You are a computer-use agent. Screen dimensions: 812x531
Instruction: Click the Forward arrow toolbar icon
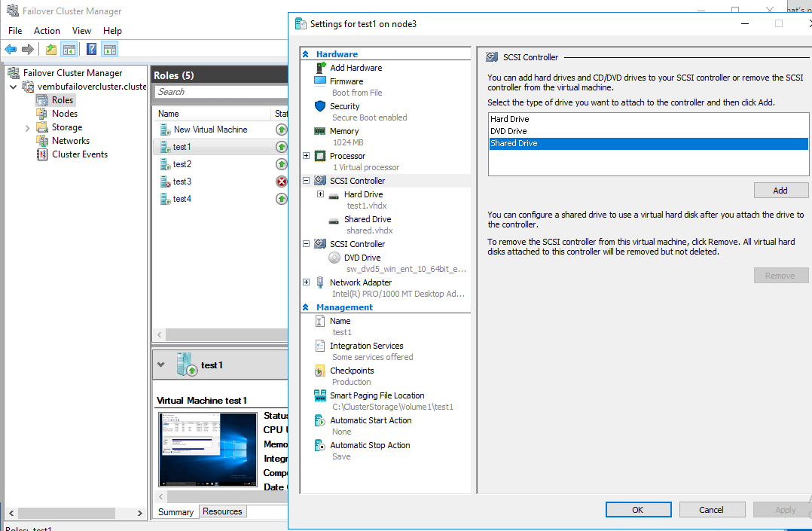[28, 49]
